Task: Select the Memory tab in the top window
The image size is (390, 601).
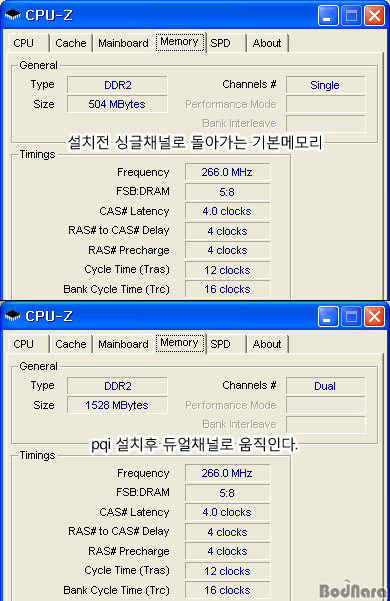Action: coord(179,42)
